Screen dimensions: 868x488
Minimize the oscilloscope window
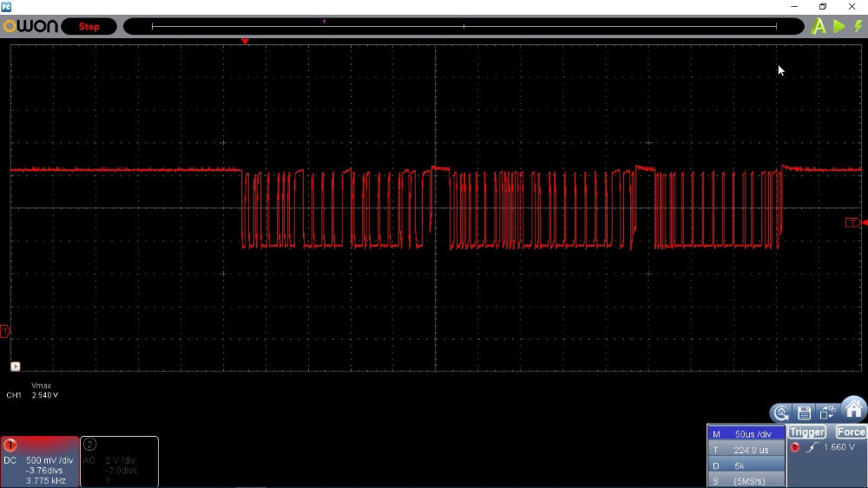[x=794, y=7]
